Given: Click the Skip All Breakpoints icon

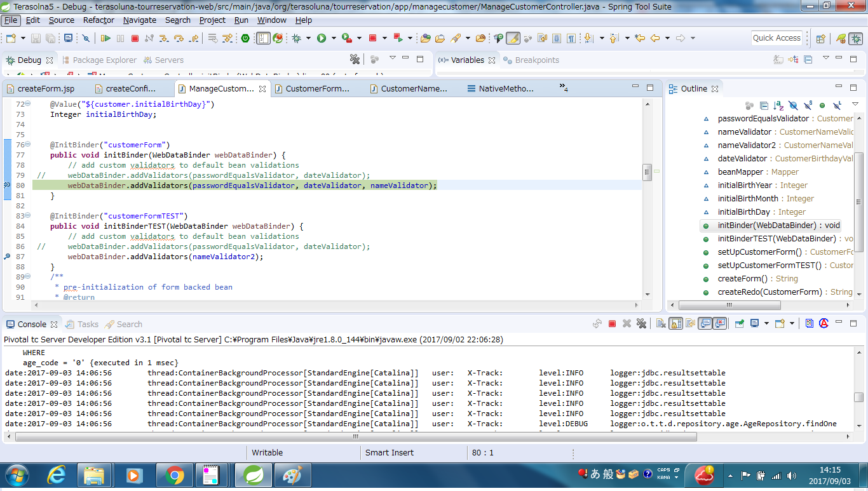Looking at the screenshot, I should point(86,38).
